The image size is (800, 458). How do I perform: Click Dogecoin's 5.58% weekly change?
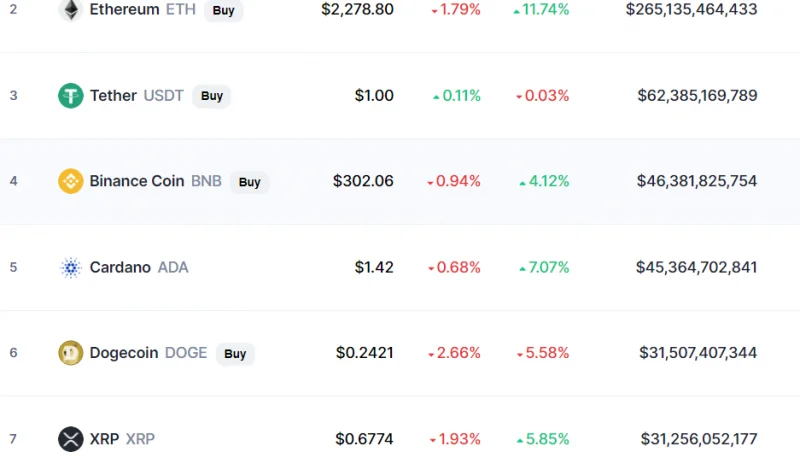click(542, 353)
